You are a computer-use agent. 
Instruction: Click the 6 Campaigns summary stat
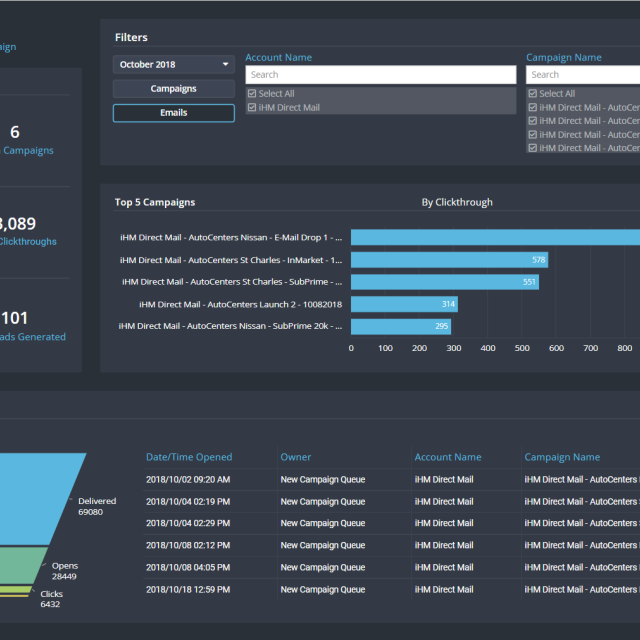(x=27, y=141)
